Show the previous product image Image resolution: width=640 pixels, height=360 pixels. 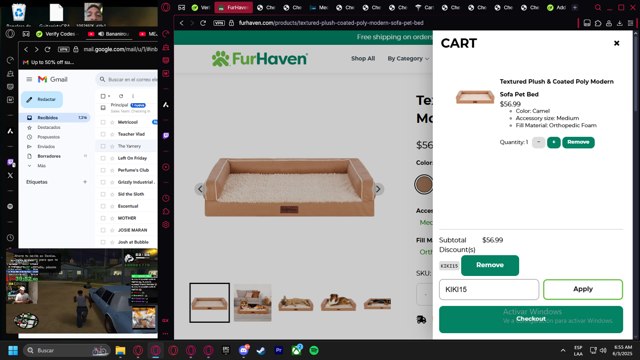200,189
